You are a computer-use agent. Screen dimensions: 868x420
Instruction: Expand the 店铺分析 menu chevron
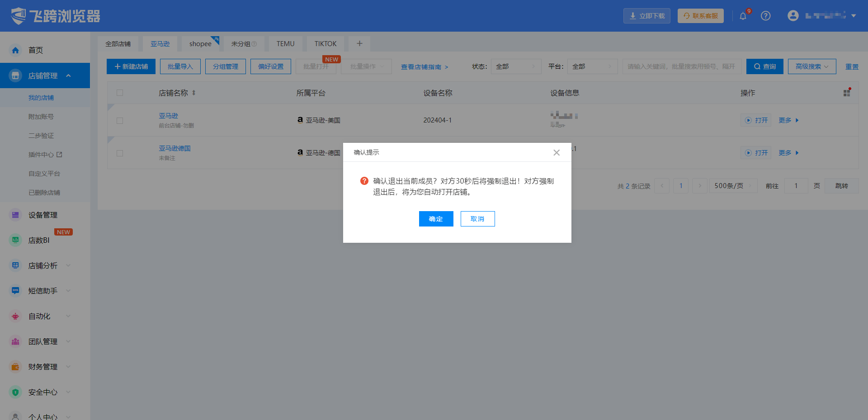68,265
